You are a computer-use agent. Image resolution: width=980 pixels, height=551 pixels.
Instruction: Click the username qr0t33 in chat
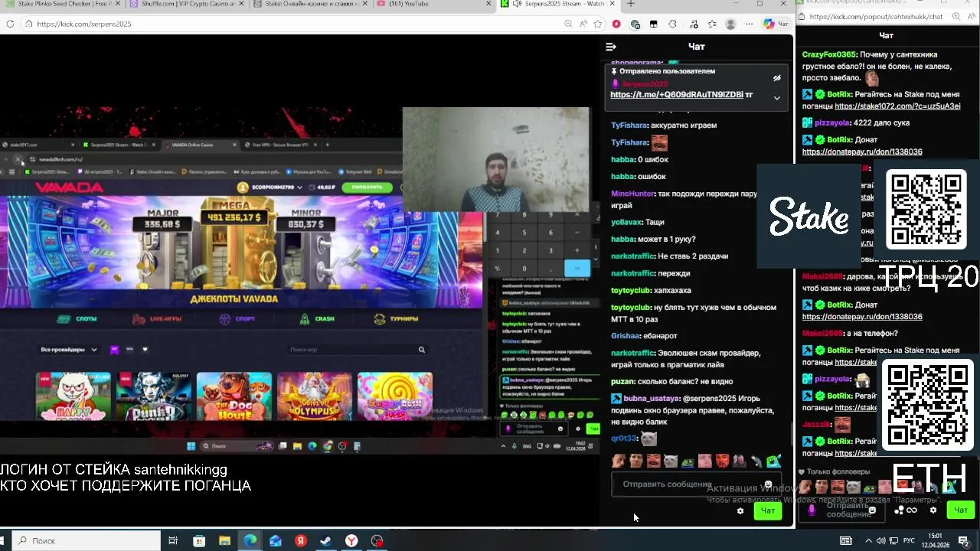[623, 439]
